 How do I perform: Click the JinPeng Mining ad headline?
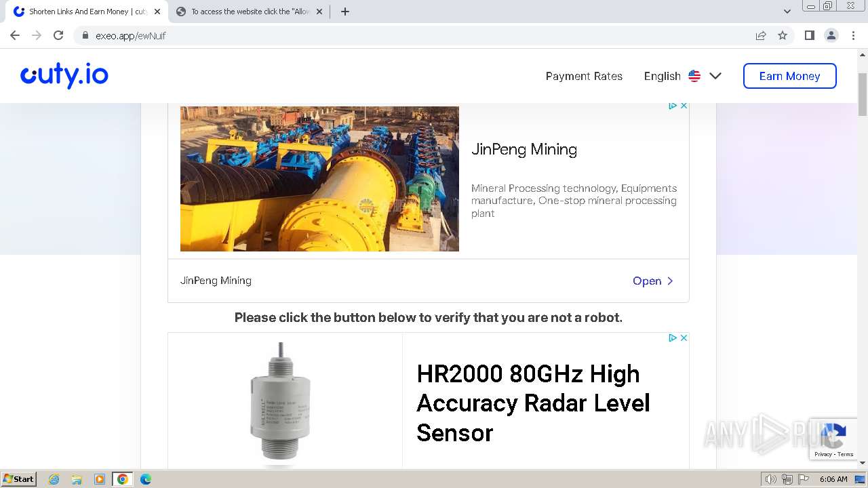524,149
